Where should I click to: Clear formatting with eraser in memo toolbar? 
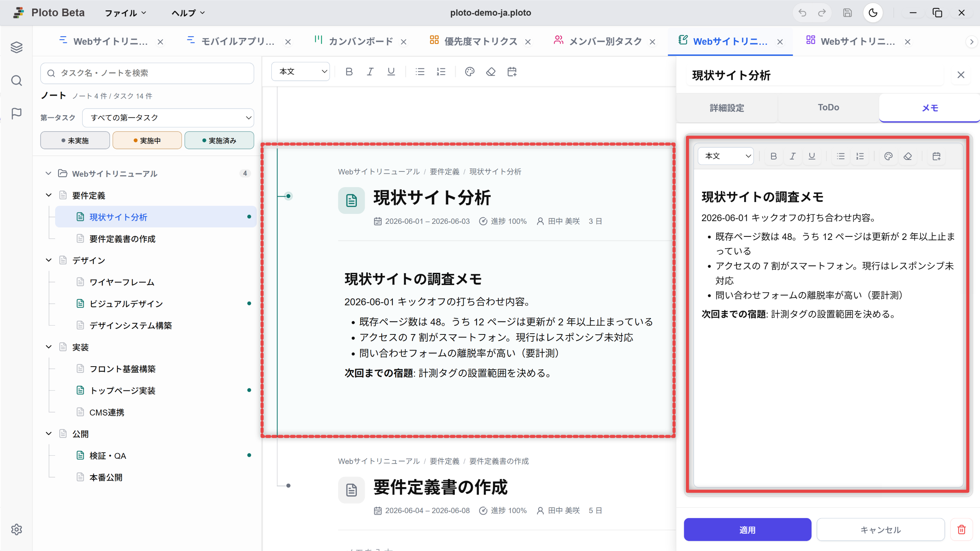(x=908, y=156)
